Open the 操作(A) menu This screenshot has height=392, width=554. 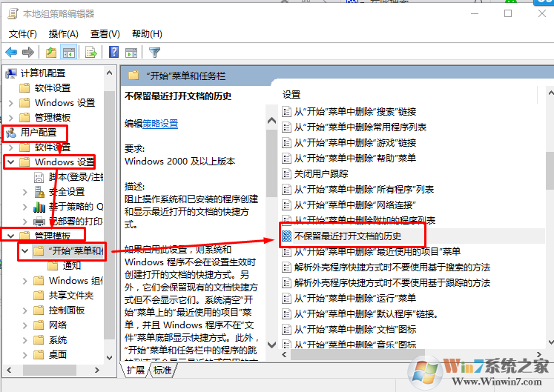[x=64, y=34]
